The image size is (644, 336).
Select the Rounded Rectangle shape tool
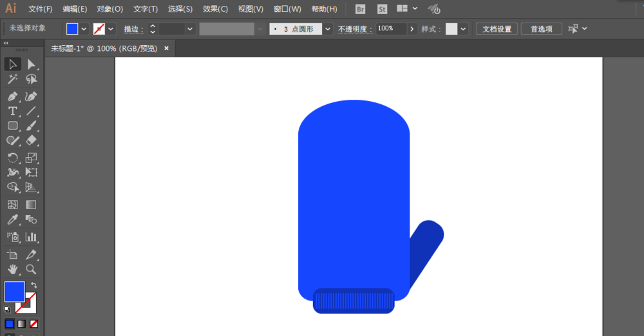(13, 126)
